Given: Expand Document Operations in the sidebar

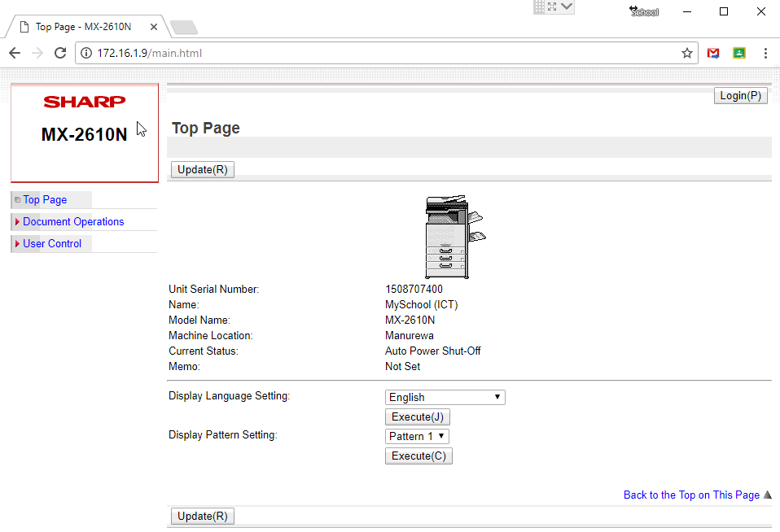Looking at the screenshot, I should pyautogui.click(x=73, y=221).
